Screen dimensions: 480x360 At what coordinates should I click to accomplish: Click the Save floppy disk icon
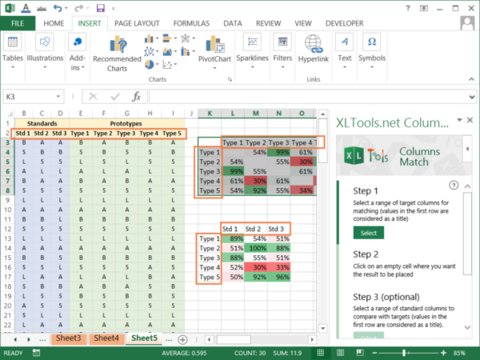click(x=100, y=8)
